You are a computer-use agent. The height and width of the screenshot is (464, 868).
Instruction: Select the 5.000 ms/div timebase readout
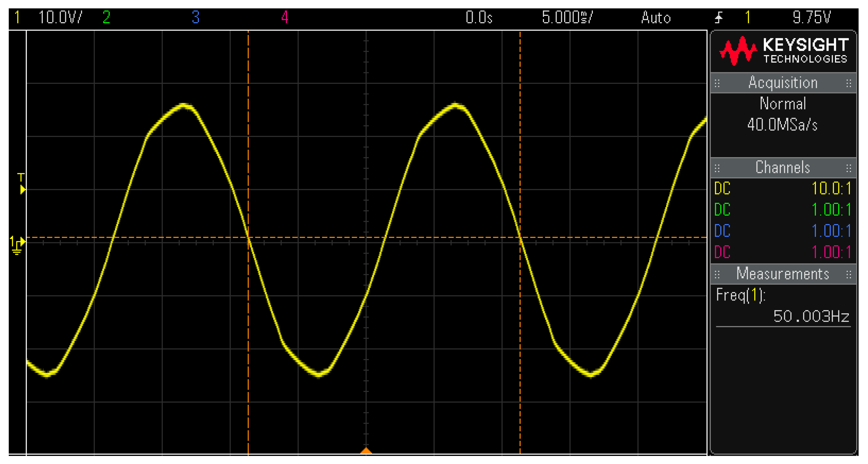[x=567, y=17]
